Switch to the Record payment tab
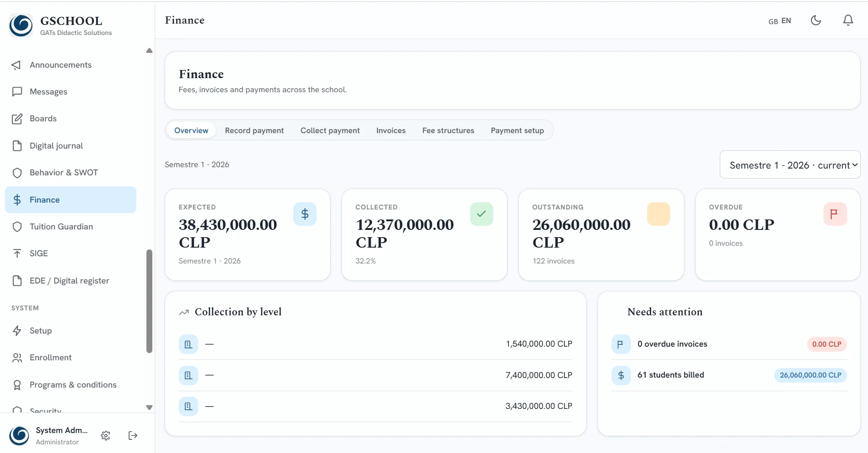This screenshot has width=868, height=453. (254, 130)
